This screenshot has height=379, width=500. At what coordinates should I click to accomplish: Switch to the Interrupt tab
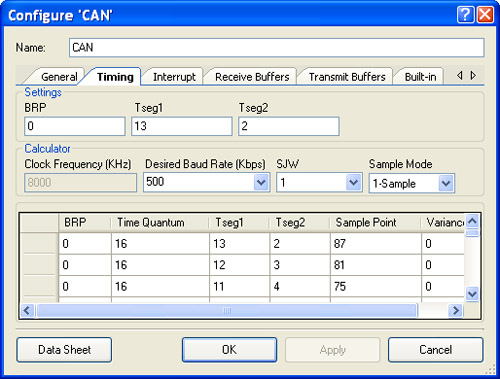pos(174,77)
